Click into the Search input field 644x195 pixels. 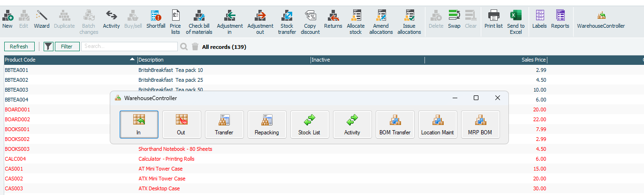coord(129,47)
